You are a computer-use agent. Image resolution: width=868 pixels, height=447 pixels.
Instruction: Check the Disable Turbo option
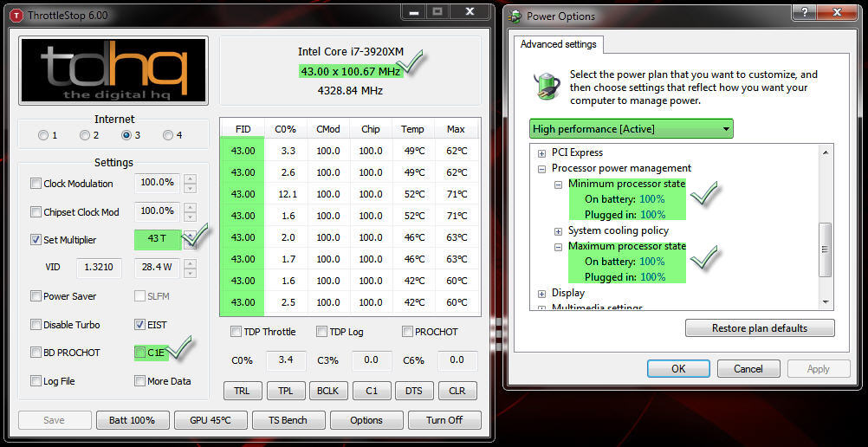pos(36,325)
